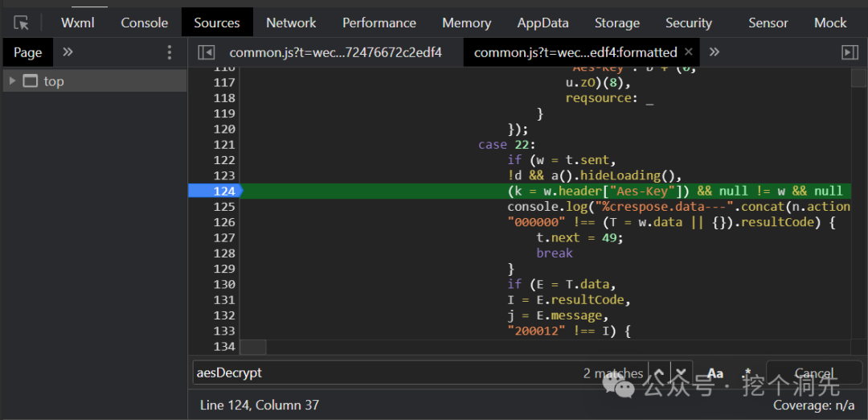Open the AppData panel tab
868x420 pixels.
tap(542, 23)
